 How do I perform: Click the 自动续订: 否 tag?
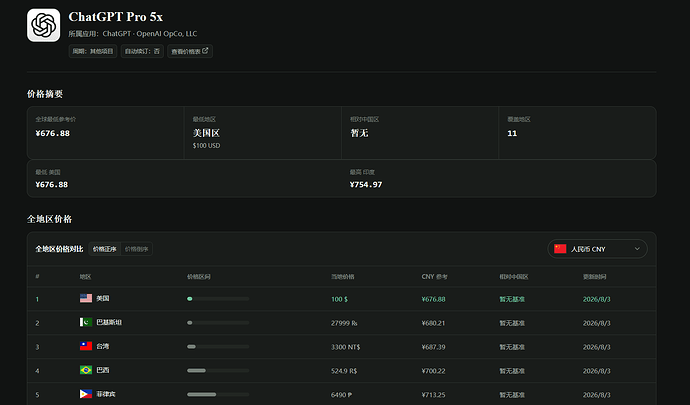pyautogui.click(x=142, y=51)
